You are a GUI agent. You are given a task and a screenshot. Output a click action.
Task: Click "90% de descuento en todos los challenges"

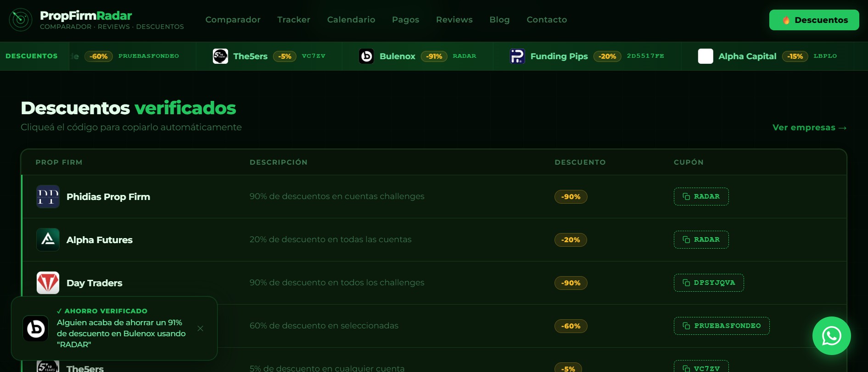[x=337, y=283]
